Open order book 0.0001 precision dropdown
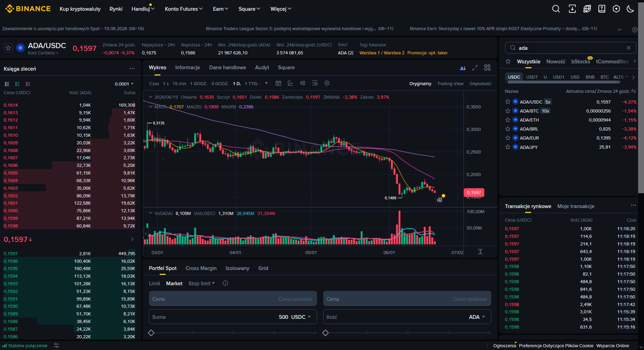Image resolution: width=644 pixels, height=350 pixels. 124,84
